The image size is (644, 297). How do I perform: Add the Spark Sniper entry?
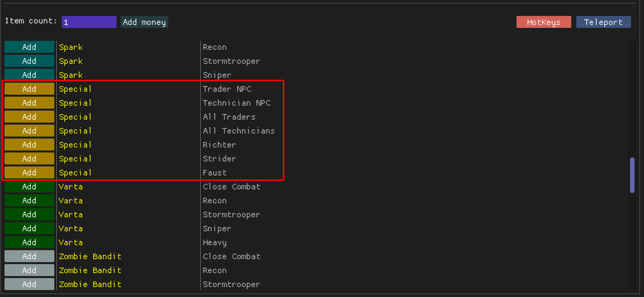(29, 75)
